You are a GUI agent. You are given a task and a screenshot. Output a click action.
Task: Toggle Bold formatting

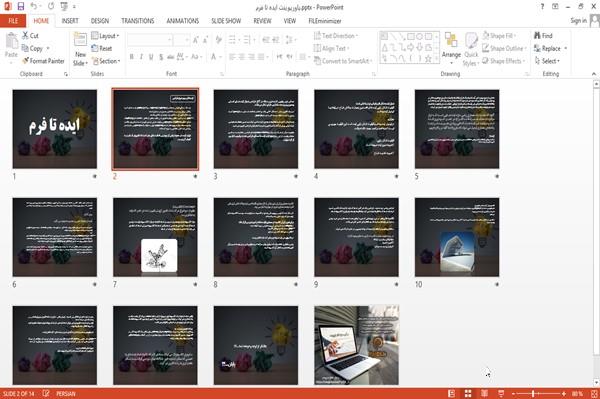pos(132,57)
